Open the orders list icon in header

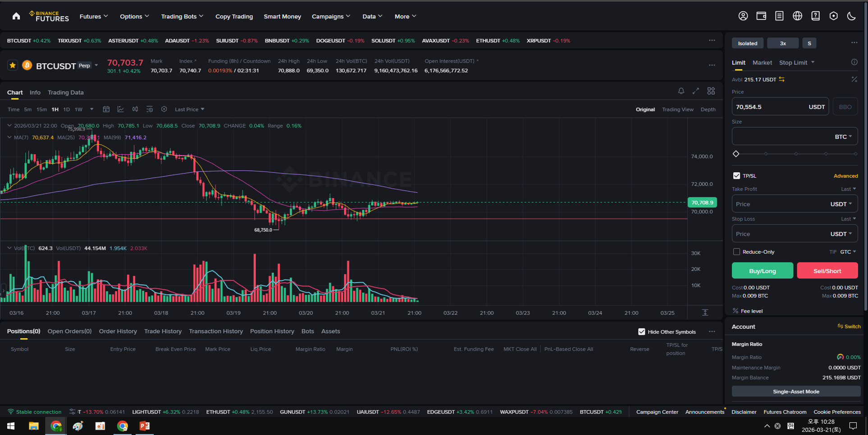coord(779,16)
